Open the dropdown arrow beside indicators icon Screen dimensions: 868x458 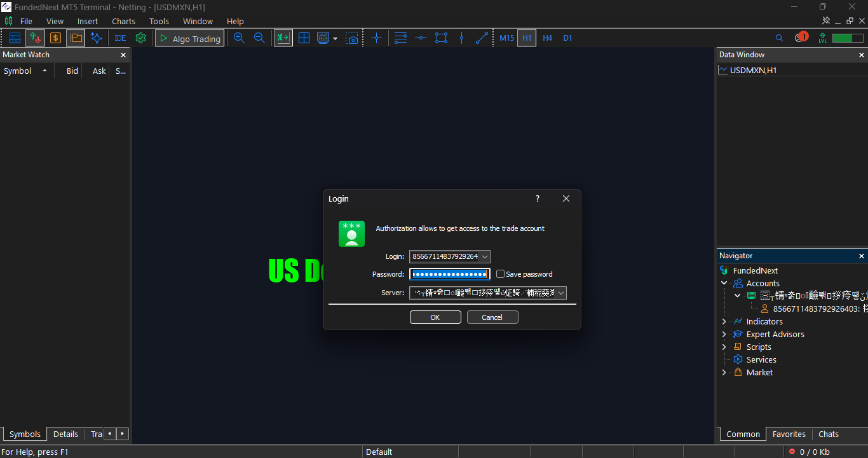tap(336, 38)
